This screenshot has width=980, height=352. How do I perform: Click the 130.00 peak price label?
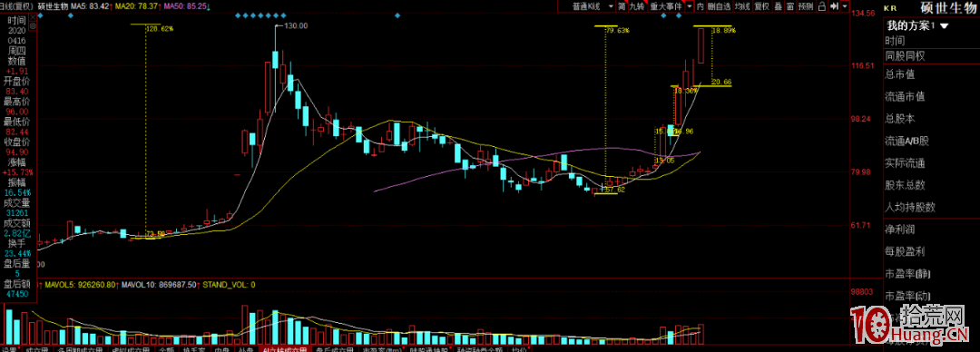click(x=296, y=25)
